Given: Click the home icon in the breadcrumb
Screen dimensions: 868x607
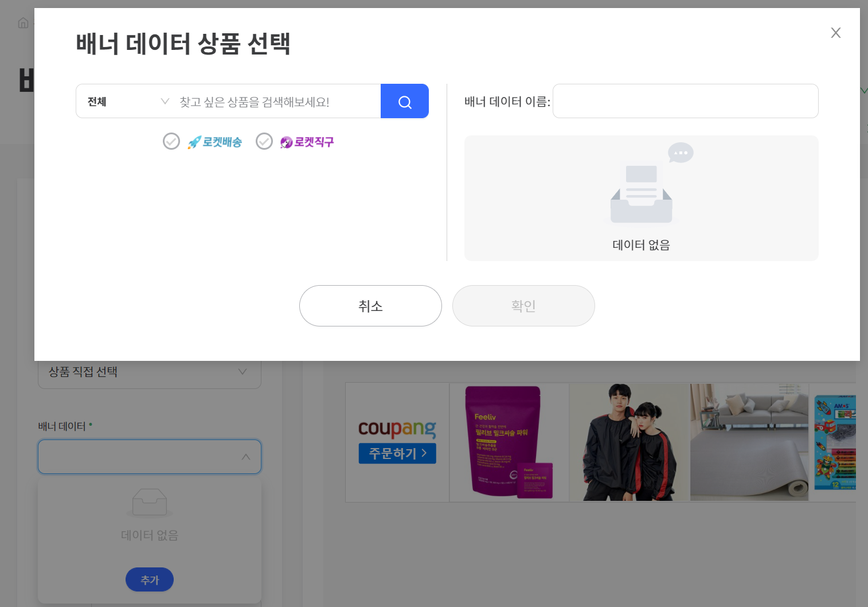Looking at the screenshot, I should pos(23,23).
